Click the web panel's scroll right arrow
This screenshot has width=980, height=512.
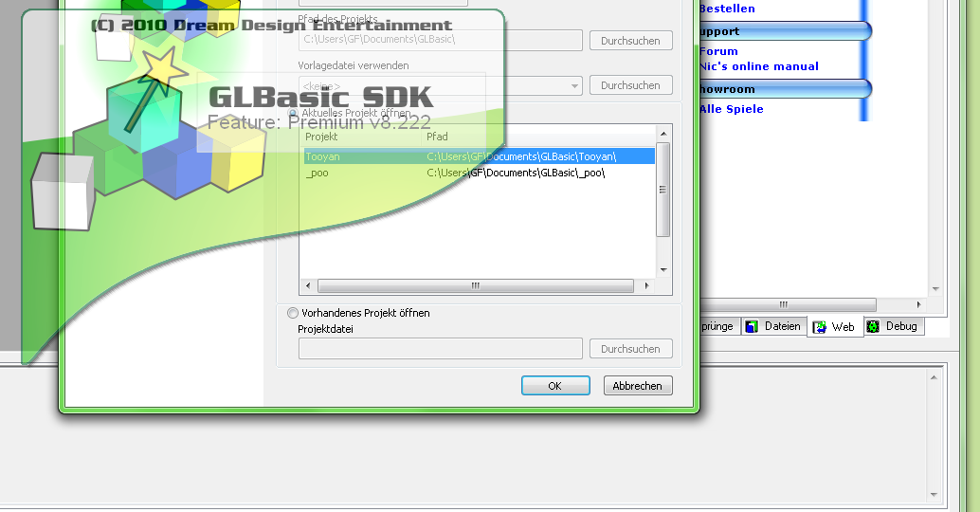[918, 305]
